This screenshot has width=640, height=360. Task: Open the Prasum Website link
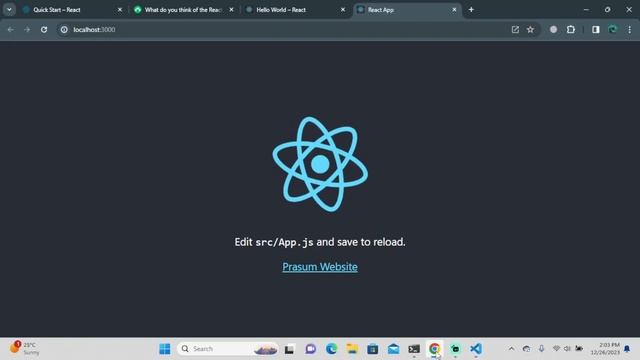tap(320, 267)
